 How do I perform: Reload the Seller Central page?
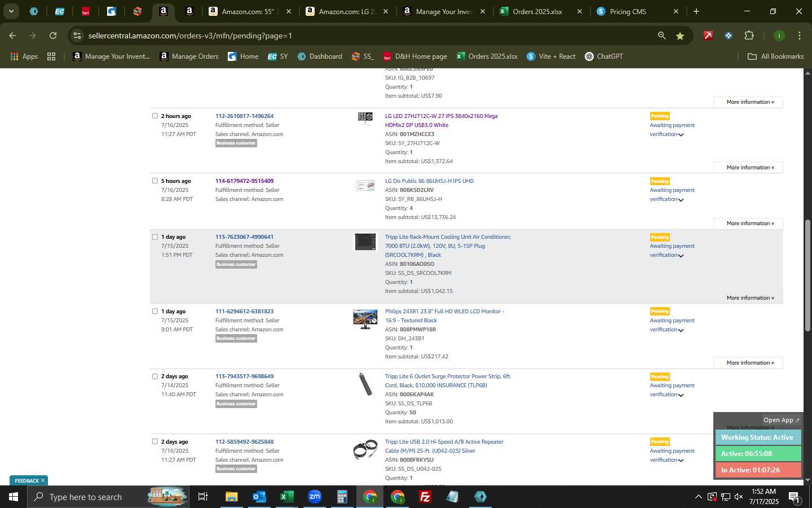point(53,36)
